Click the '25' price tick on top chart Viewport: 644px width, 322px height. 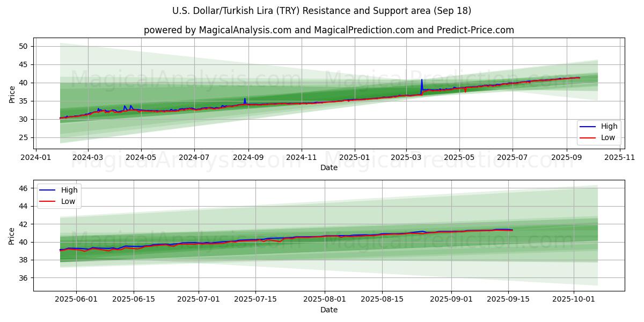point(24,137)
